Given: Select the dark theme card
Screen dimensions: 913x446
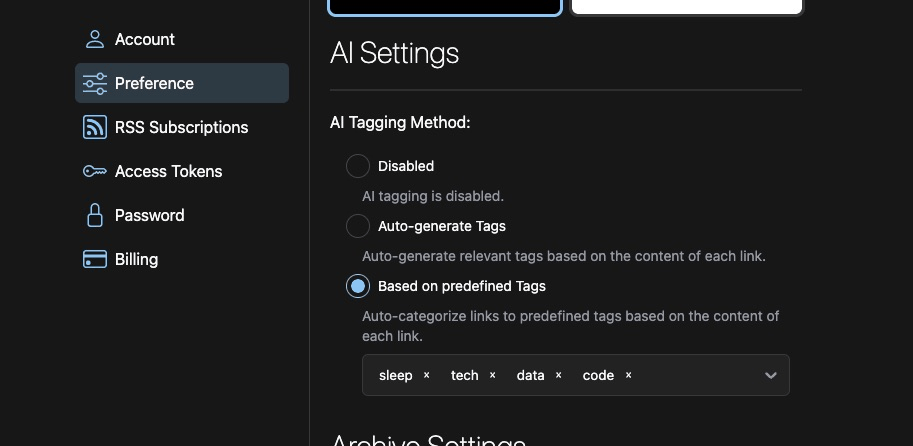Looking at the screenshot, I should tap(445, 7).
